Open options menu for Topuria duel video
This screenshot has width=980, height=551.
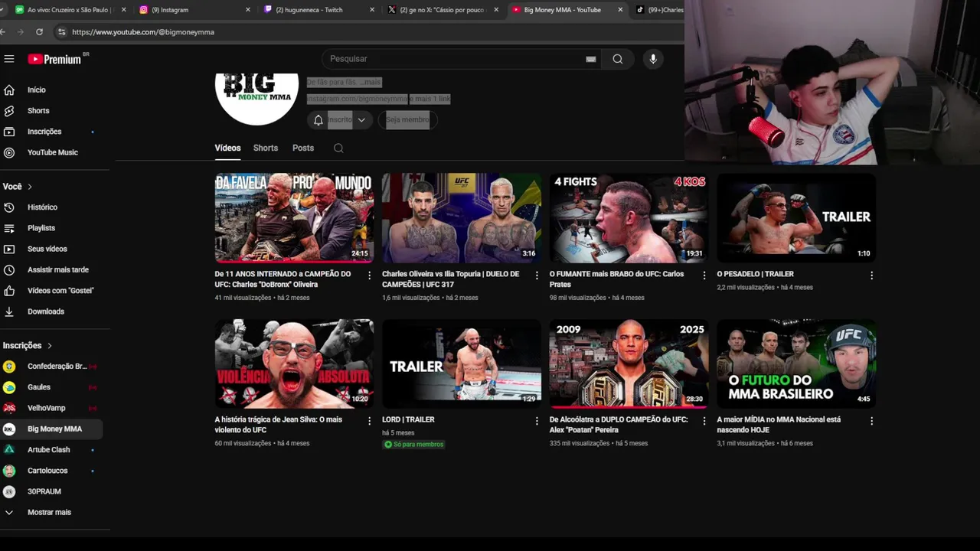(537, 275)
